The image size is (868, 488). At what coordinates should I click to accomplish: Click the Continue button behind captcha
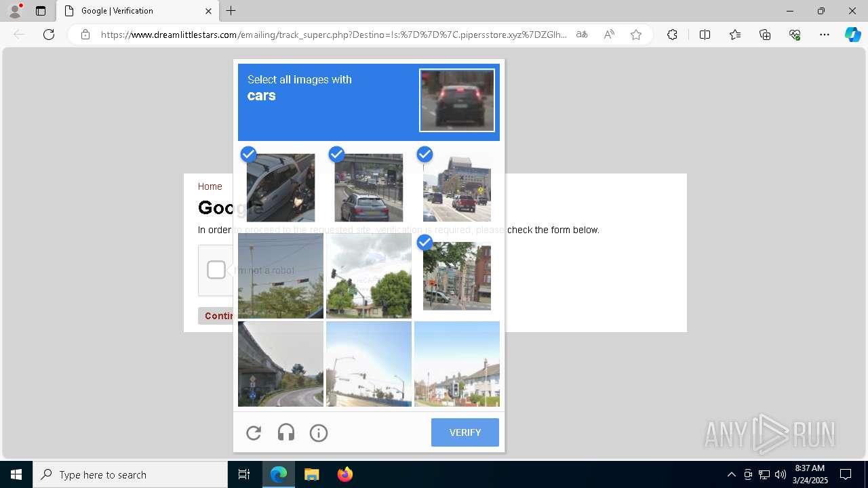point(217,316)
